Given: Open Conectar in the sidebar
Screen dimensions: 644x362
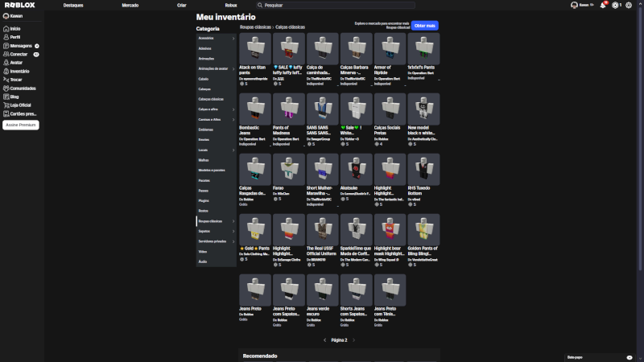Looking at the screenshot, I should [21, 54].
